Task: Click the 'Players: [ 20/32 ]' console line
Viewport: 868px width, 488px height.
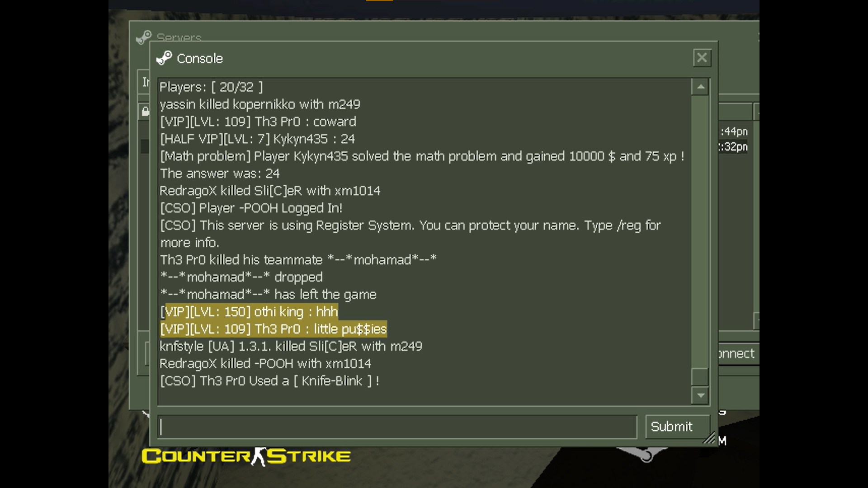Action: tap(211, 87)
